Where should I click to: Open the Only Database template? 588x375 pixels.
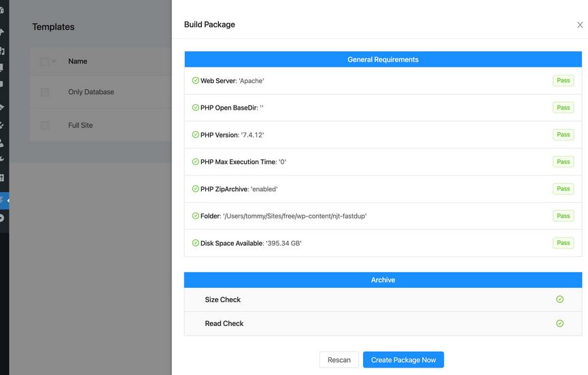91,92
